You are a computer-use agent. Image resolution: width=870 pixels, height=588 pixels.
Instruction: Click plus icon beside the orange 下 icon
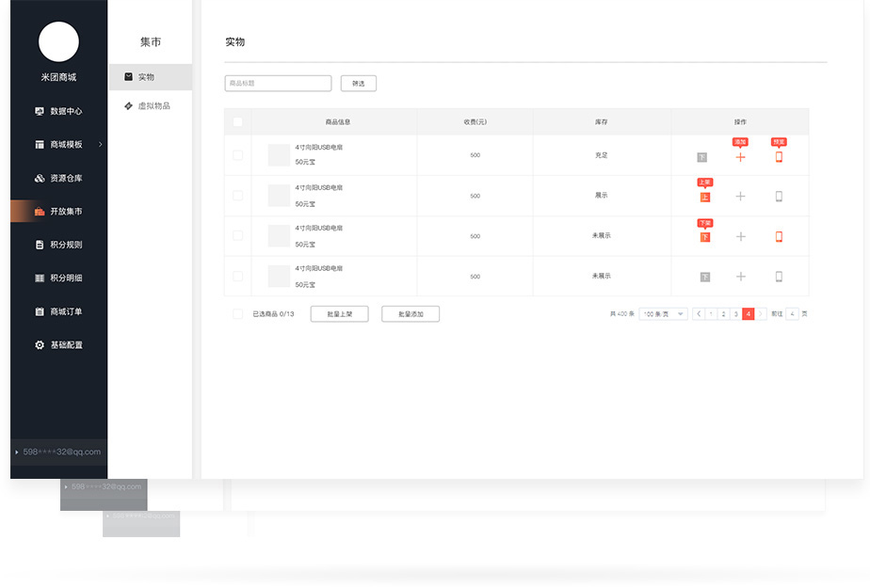[x=740, y=237]
